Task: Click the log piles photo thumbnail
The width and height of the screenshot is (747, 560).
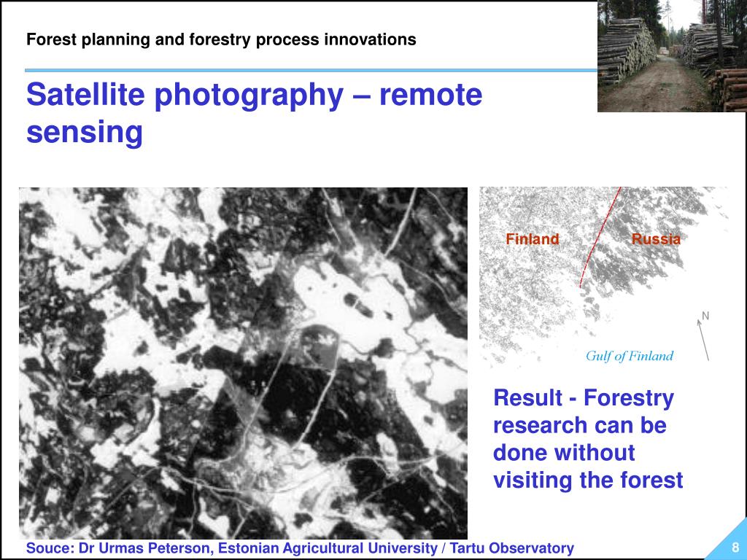Action: [x=672, y=56]
